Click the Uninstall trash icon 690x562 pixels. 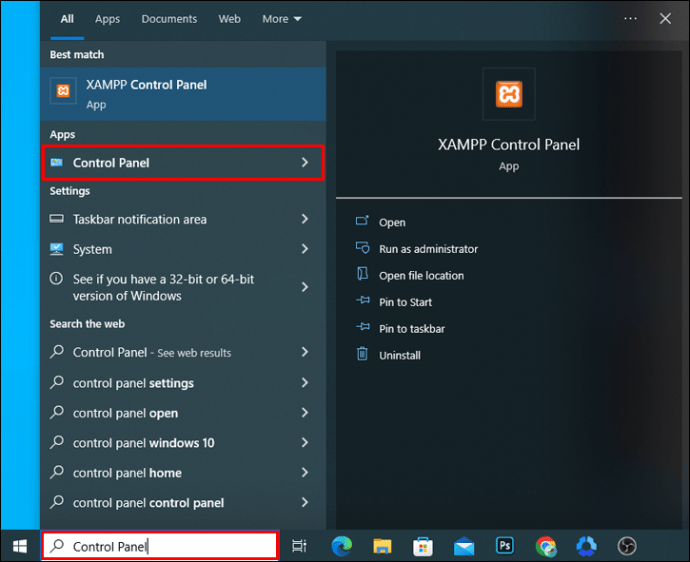362,353
